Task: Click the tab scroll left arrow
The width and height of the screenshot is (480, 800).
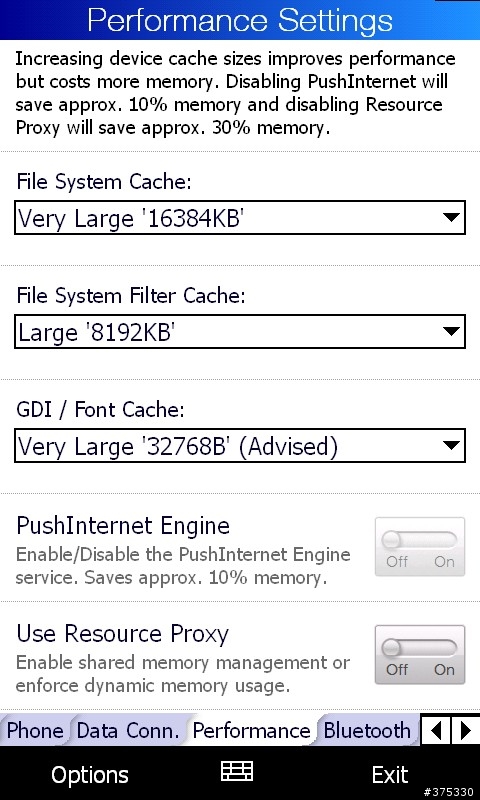Action: [436, 731]
